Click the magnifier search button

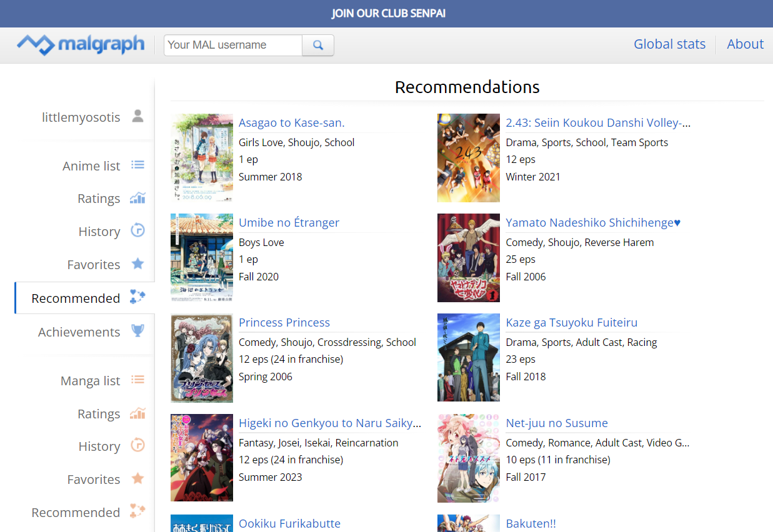318,45
